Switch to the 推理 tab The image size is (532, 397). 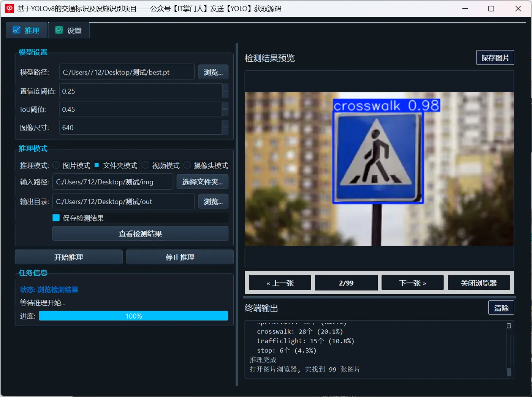pos(26,30)
